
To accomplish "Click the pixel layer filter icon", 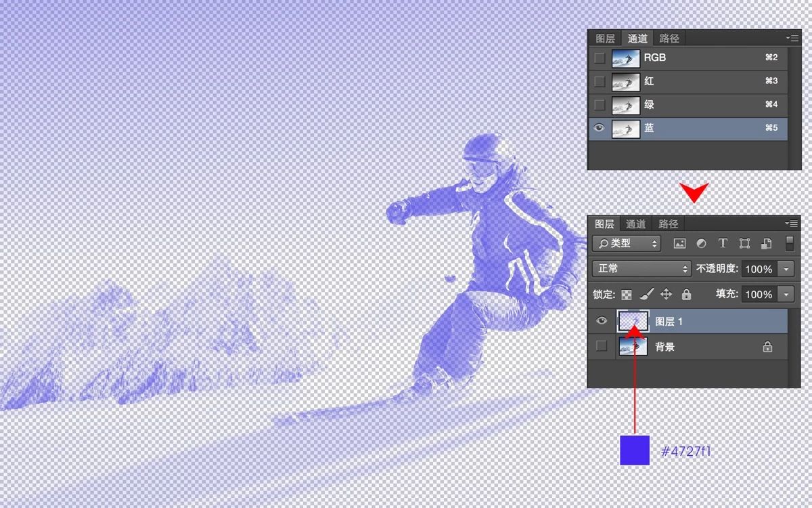I will (680, 244).
